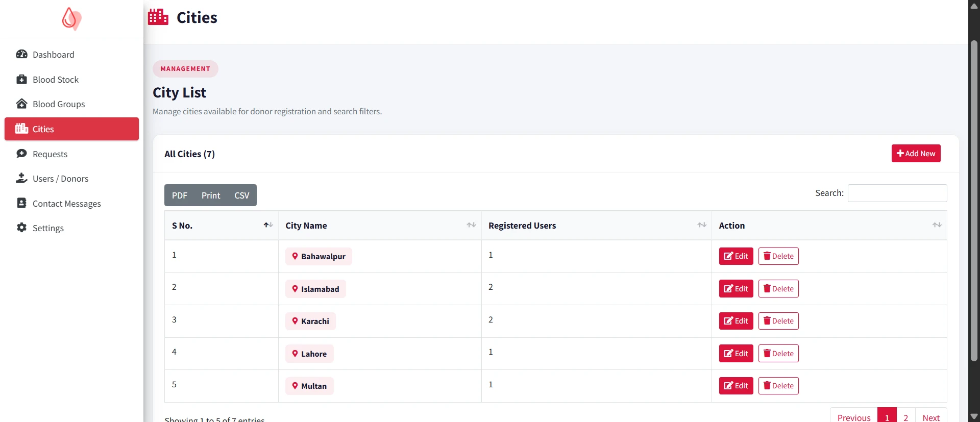
Task: Click the Users / Donors hand icon
Action: coord(21,178)
